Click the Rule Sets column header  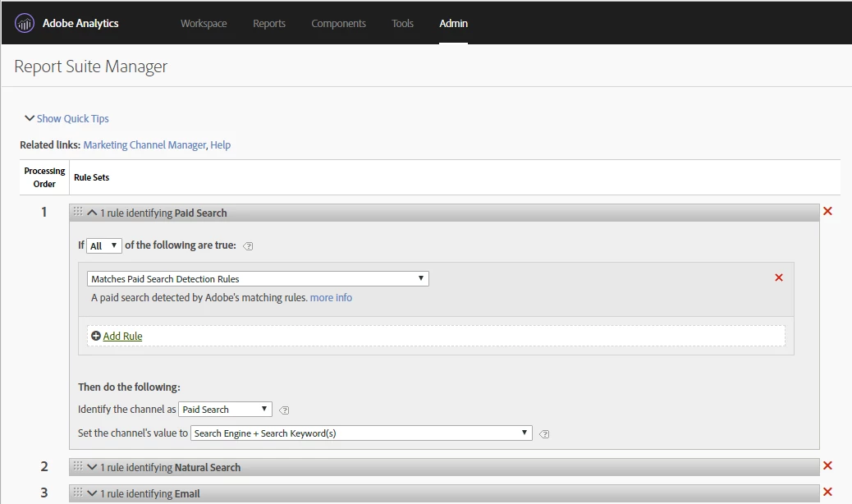point(91,177)
